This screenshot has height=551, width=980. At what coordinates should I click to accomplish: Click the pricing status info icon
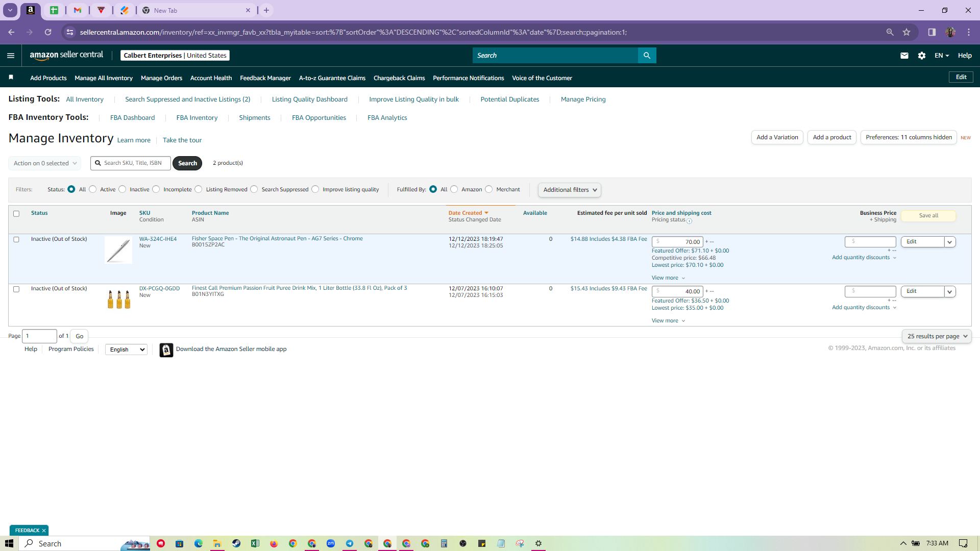(690, 221)
